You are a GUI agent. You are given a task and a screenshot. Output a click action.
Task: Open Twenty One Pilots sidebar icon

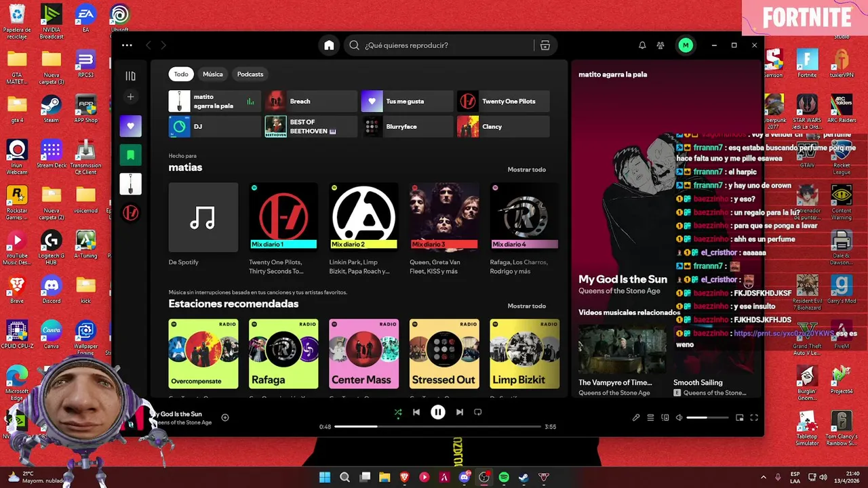pyautogui.click(x=131, y=213)
